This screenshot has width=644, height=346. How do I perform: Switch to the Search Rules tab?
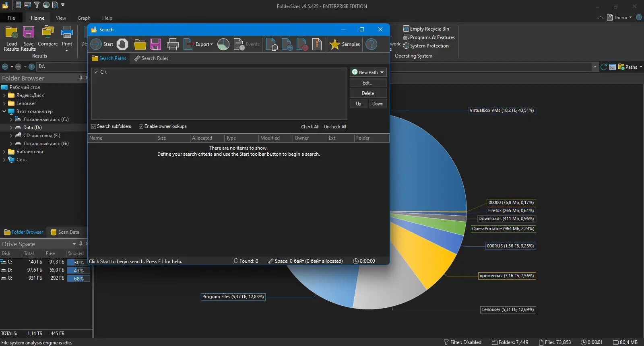(151, 58)
